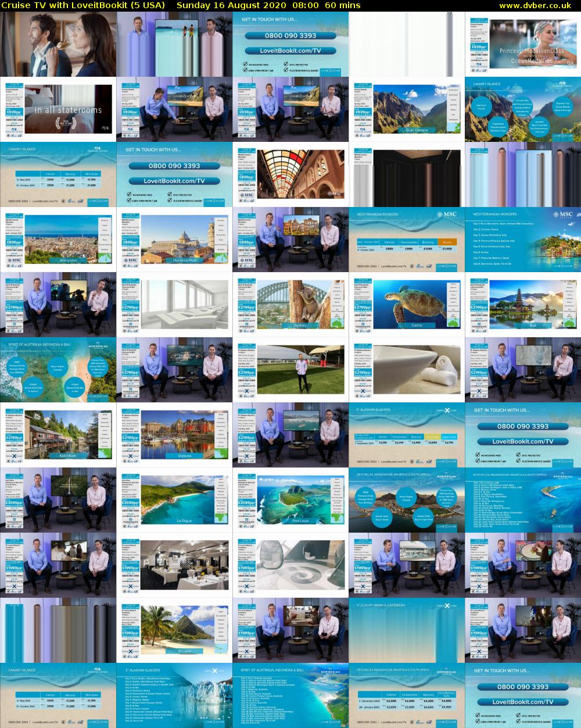Open the Florence/Pisa leaning tower thumbnail
The width and height of the screenshot is (581, 728).
point(174,240)
